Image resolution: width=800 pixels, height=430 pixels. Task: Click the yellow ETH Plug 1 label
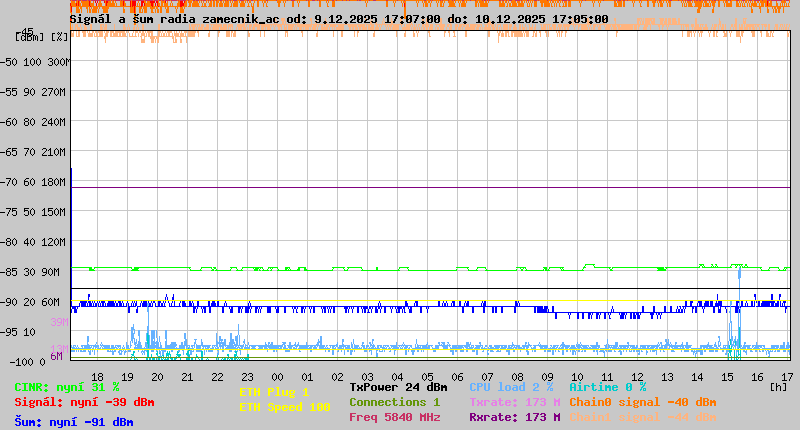click(x=274, y=393)
